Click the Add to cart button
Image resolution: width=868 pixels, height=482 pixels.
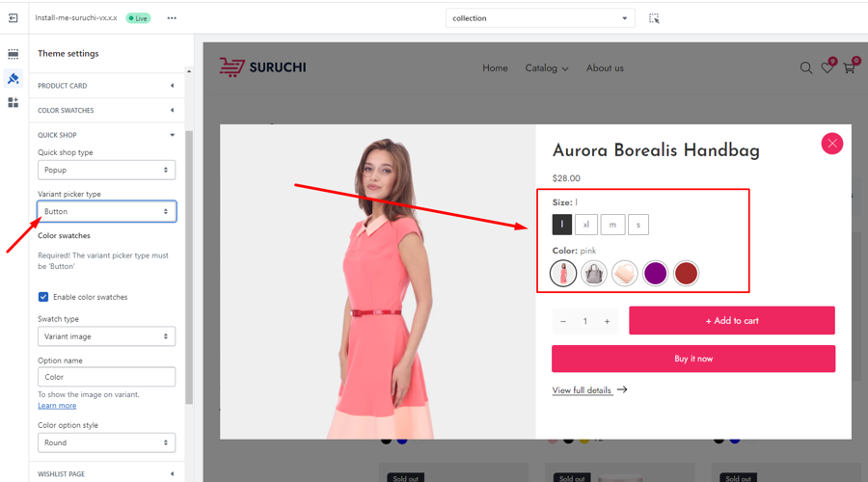click(x=731, y=321)
